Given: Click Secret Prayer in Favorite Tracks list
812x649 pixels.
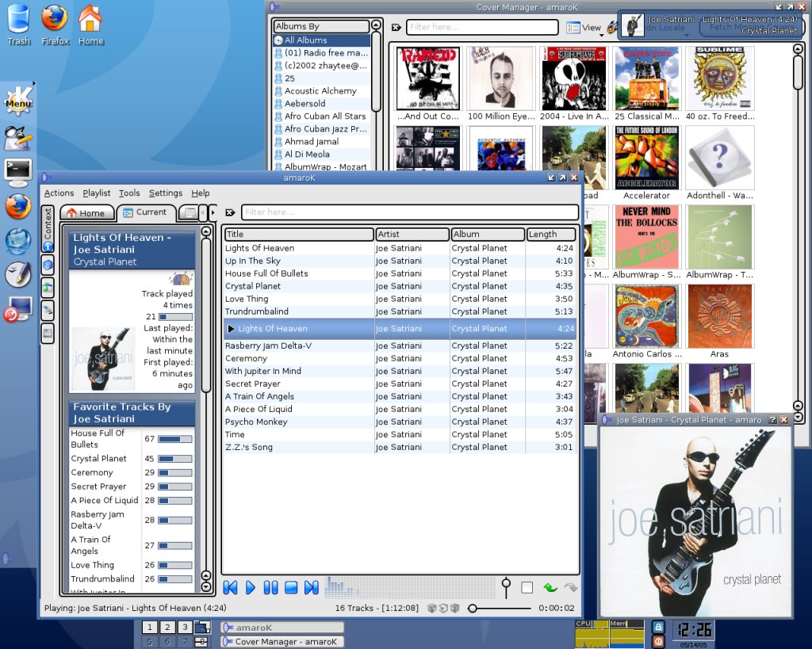Looking at the screenshot, I should 98,487.
